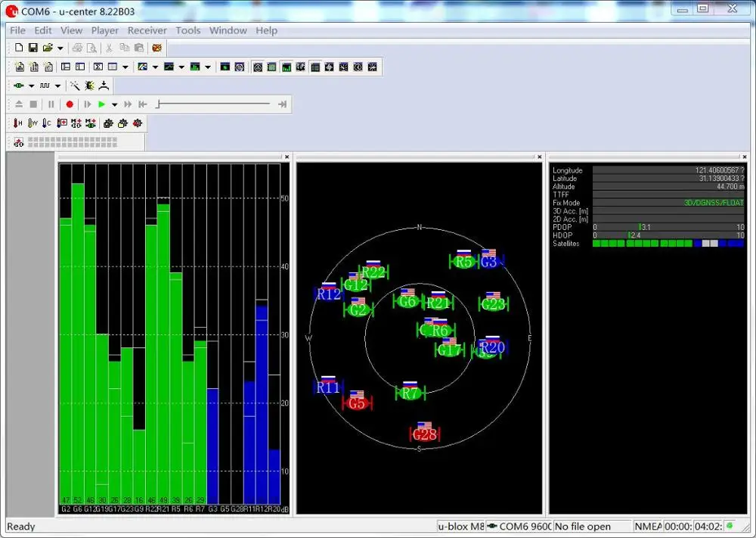
Task: Click the baudrate square-wave icon
Action: pyautogui.click(x=45, y=86)
